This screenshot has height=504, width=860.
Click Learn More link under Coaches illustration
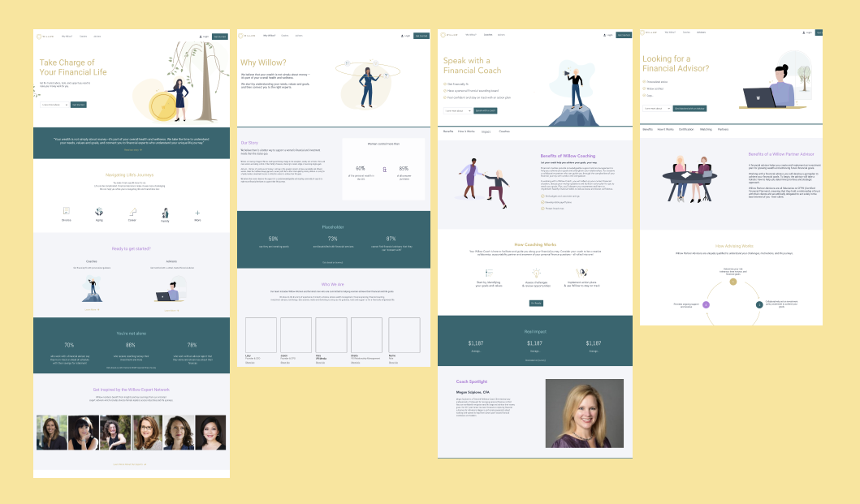(x=92, y=310)
